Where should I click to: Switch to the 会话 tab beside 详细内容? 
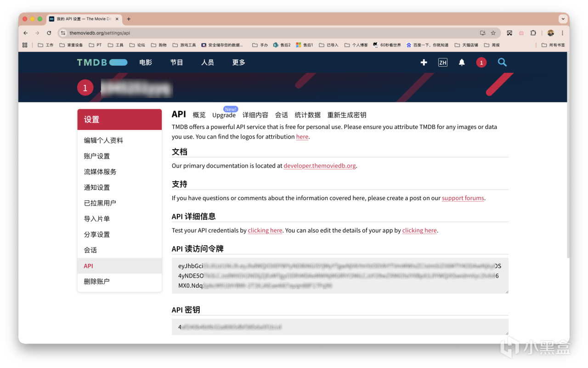pyautogui.click(x=282, y=115)
